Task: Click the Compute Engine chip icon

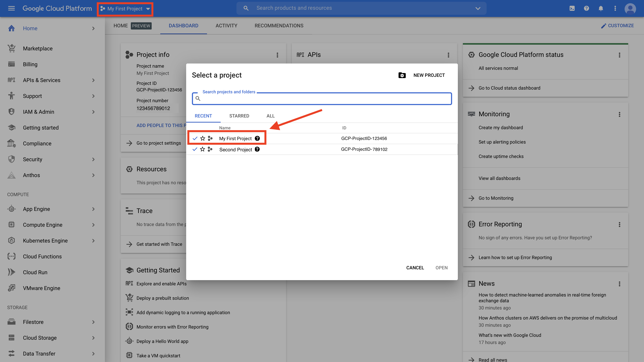Action: pyautogui.click(x=11, y=225)
